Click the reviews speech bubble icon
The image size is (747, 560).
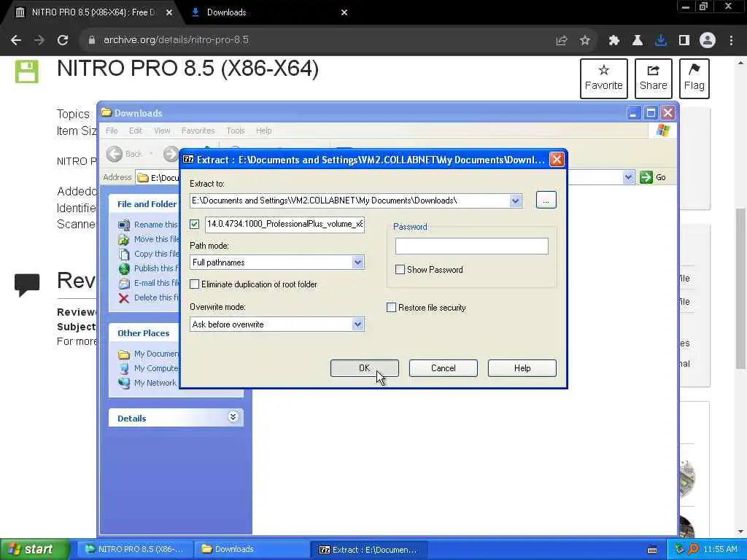coord(27,285)
